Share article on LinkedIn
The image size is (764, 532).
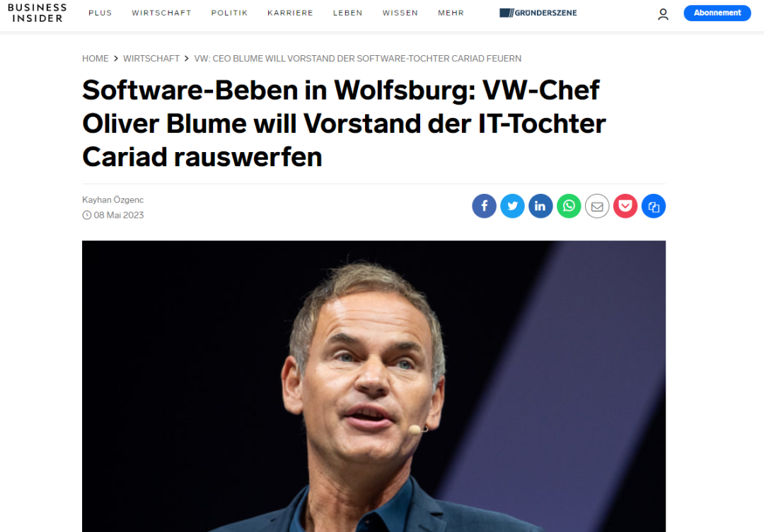540,206
